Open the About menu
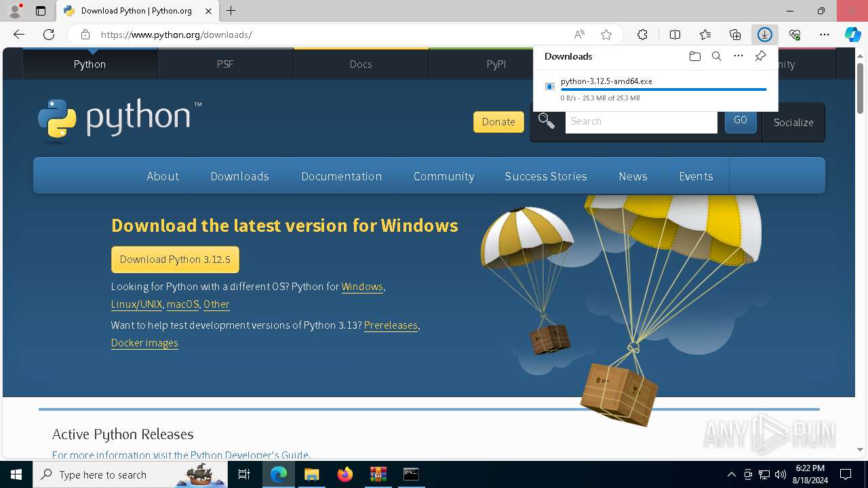The width and height of the screenshot is (868, 488). [x=163, y=176]
